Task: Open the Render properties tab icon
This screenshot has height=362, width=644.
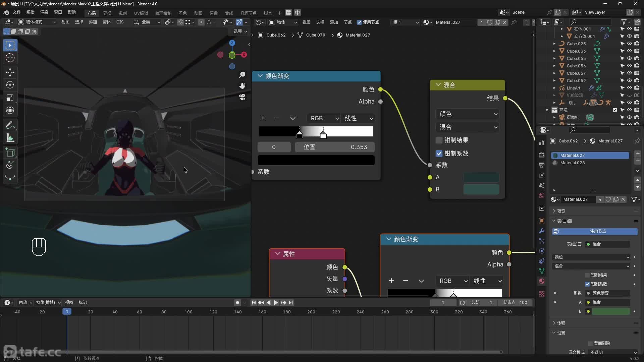Action: point(542,155)
